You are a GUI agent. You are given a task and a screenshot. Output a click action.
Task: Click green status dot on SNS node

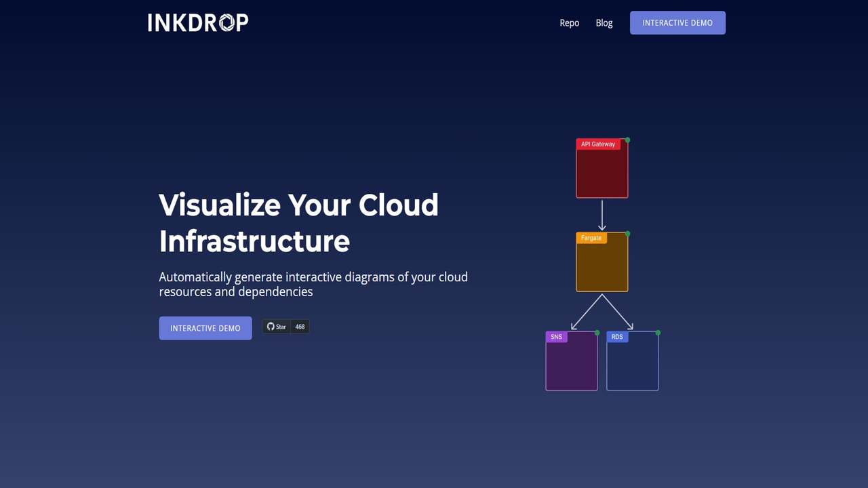point(597,333)
